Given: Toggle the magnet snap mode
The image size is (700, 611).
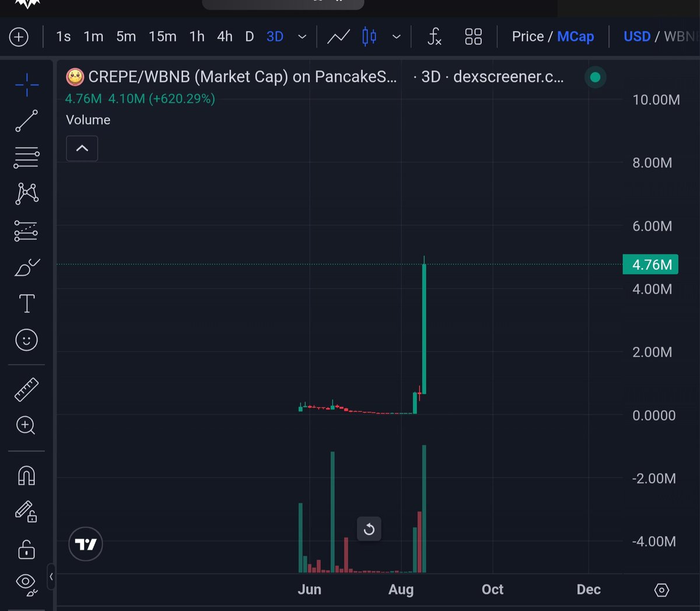Looking at the screenshot, I should coord(27,476).
